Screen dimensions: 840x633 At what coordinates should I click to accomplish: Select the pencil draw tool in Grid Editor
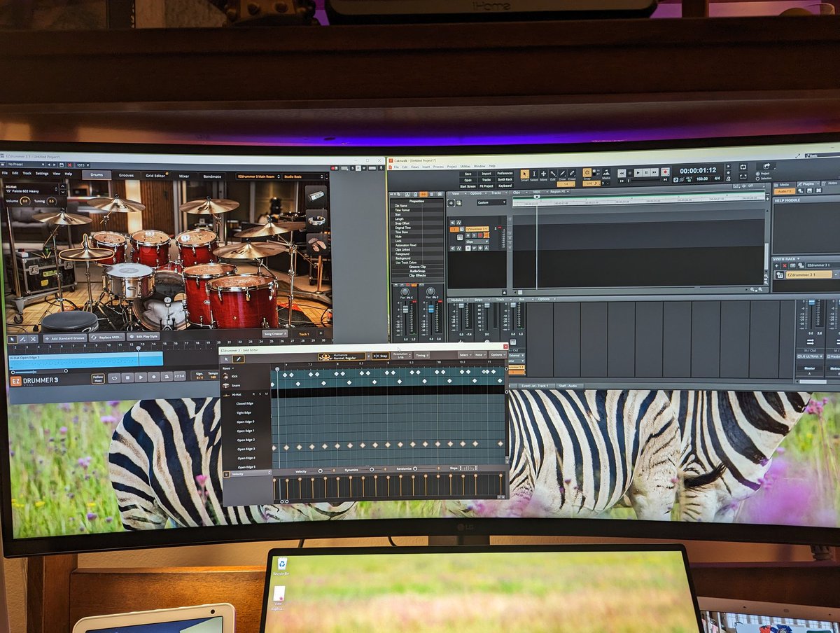(239, 359)
